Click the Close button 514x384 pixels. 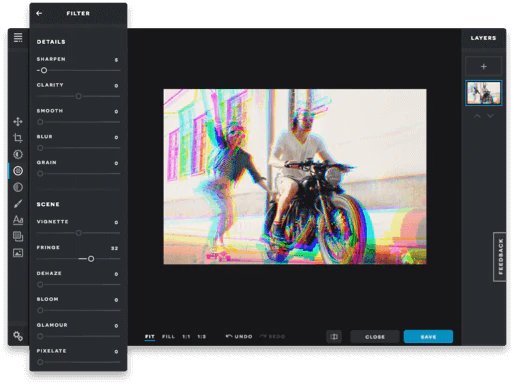375,337
